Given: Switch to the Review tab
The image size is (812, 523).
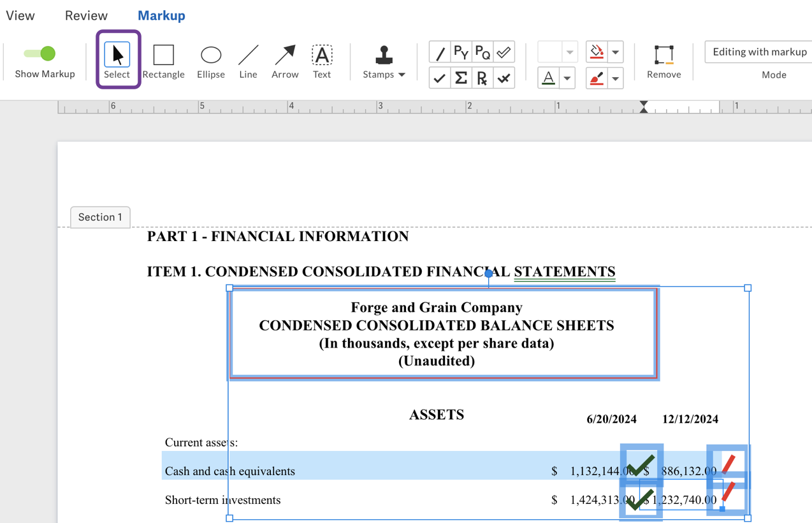Looking at the screenshot, I should coord(86,15).
